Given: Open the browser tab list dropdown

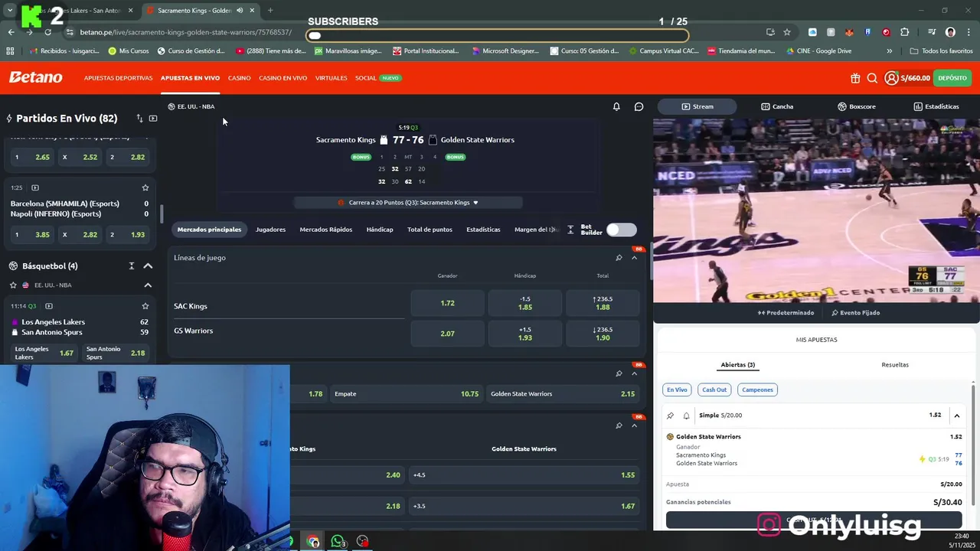Looking at the screenshot, I should tap(10, 11).
